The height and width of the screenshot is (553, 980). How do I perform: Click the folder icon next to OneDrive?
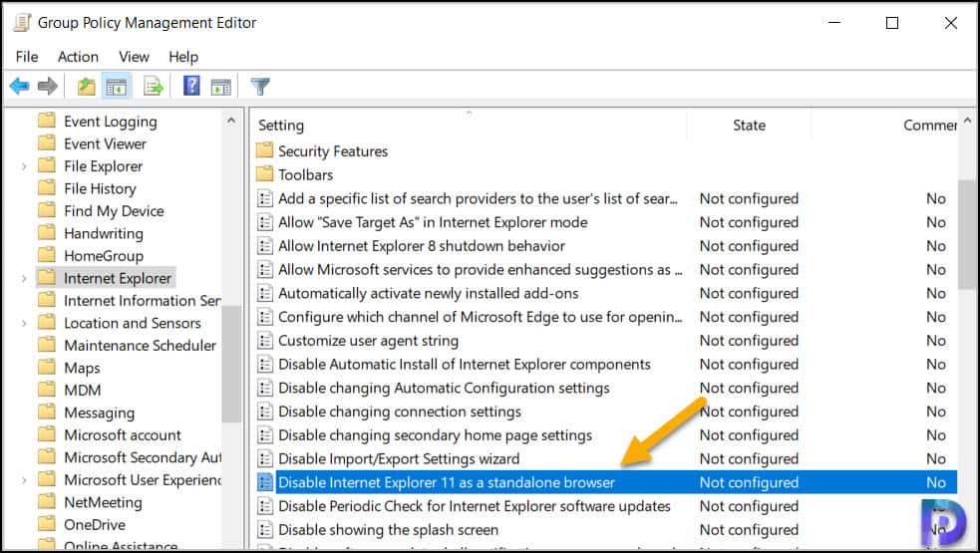click(47, 524)
